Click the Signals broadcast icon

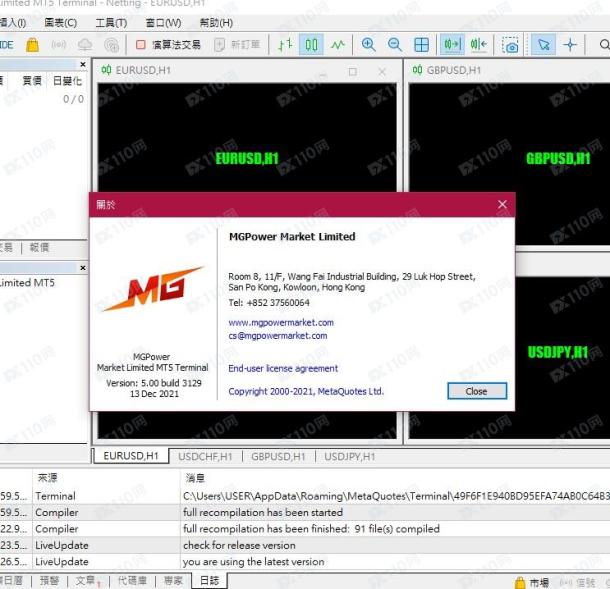pos(59,45)
